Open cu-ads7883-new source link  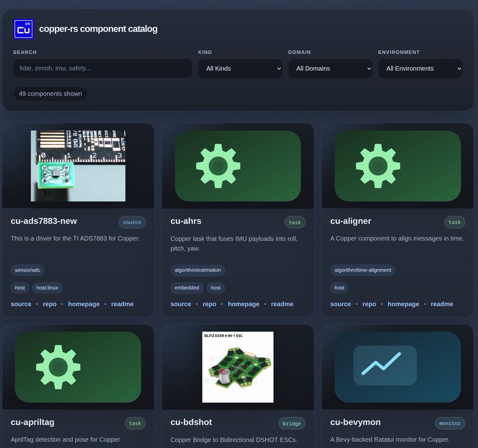pos(21,304)
